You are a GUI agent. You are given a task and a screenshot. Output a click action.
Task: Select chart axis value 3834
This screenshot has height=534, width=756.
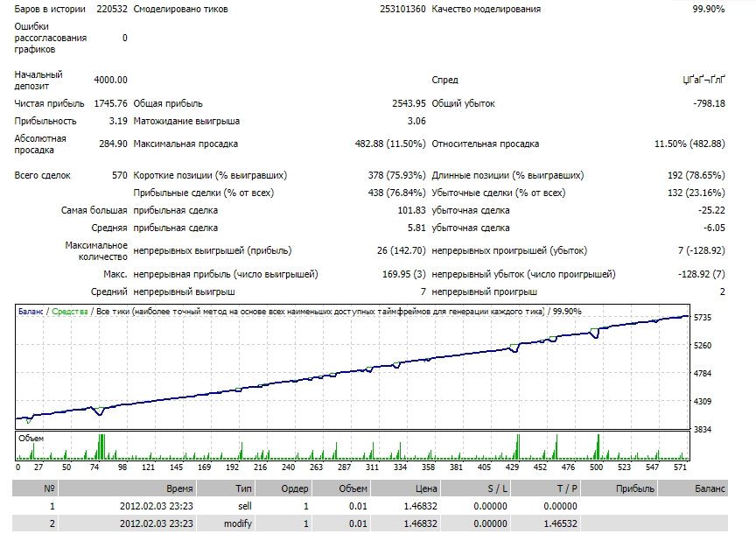coord(703,429)
